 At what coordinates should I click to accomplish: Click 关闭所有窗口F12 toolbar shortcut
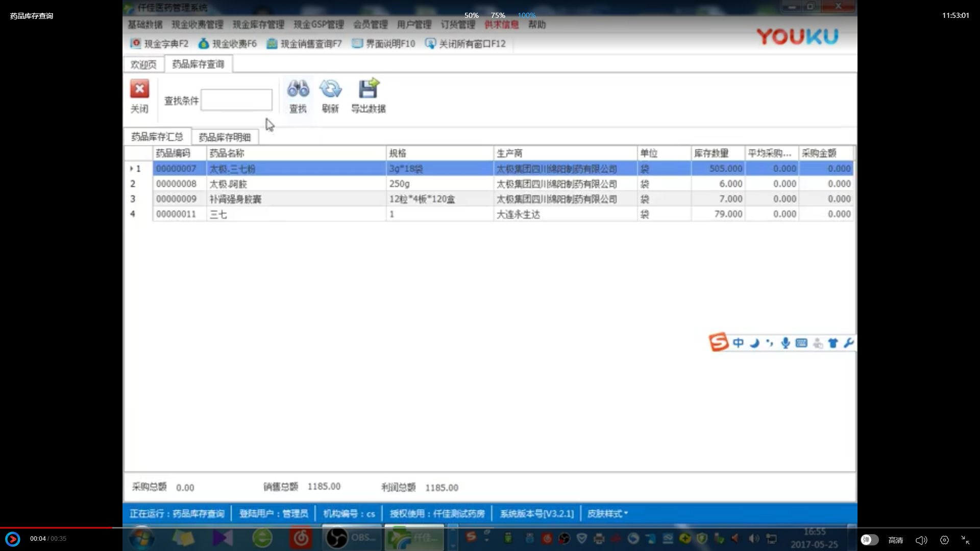(x=465, y=44)
